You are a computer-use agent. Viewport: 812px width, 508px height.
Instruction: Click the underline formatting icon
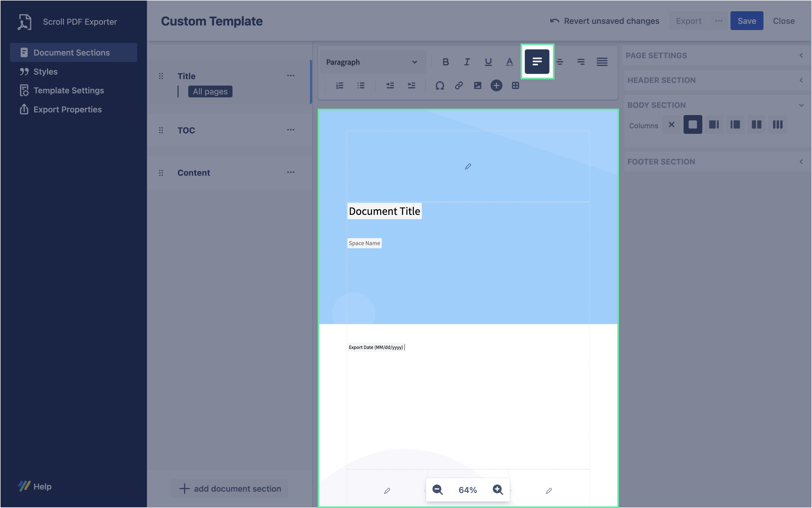[x=488, y=62]
